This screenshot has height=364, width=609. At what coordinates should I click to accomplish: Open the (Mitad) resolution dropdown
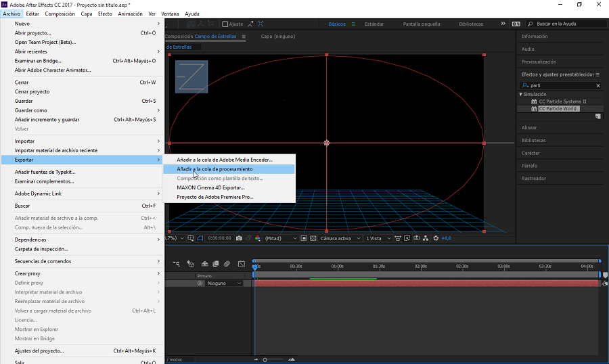pos(281,238)
